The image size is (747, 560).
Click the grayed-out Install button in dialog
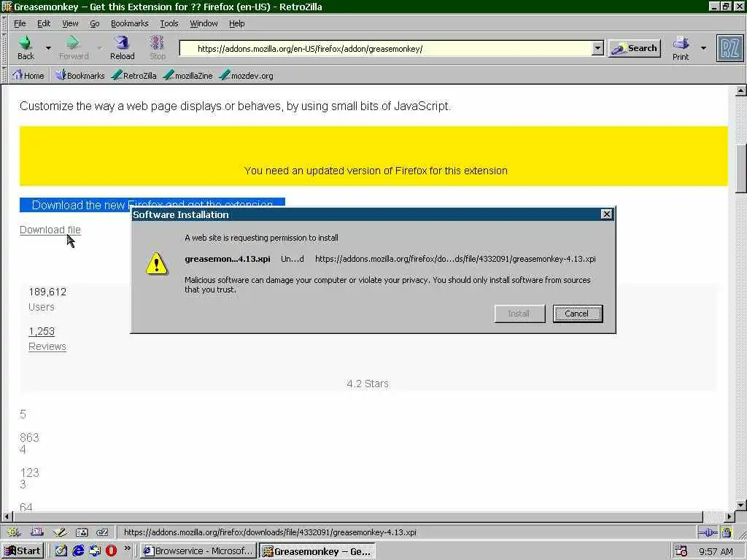[519, 314]
